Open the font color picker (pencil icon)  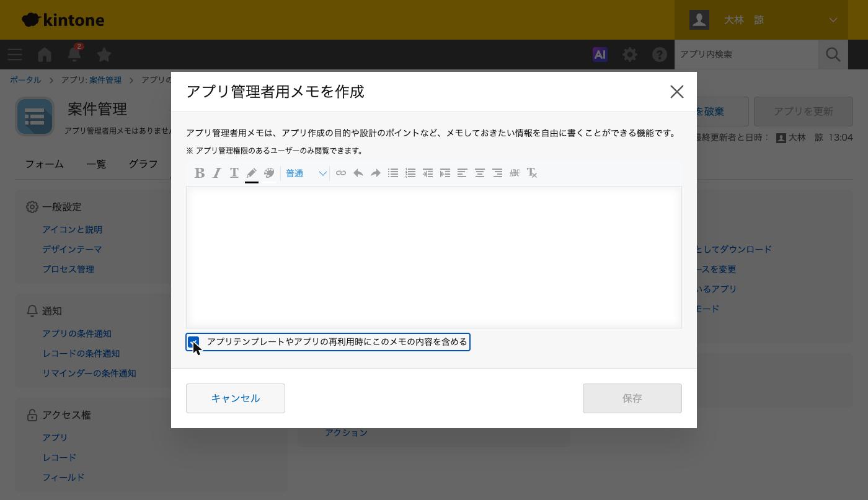[x=252, y=173]
